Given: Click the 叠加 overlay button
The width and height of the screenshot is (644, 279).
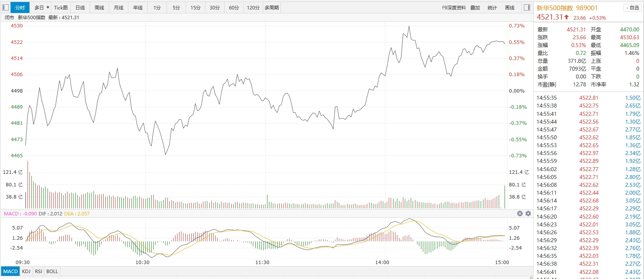Looking at the screenshot, I should coord(475,7).
